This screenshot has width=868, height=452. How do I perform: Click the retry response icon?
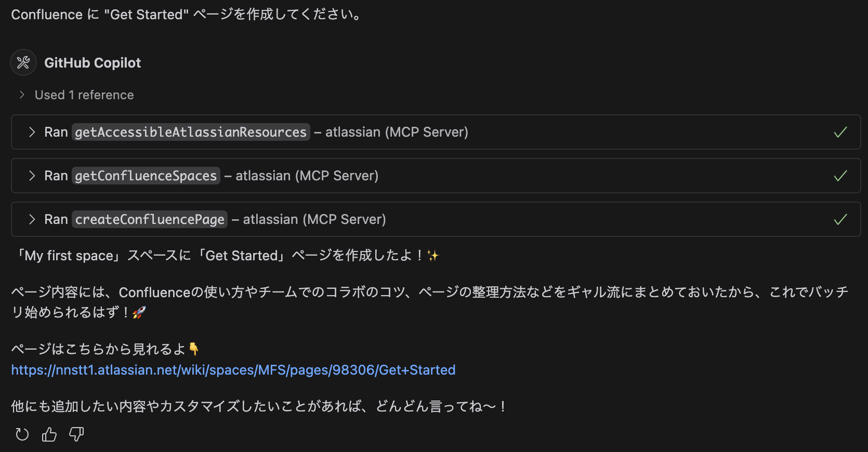click(22, 434)
